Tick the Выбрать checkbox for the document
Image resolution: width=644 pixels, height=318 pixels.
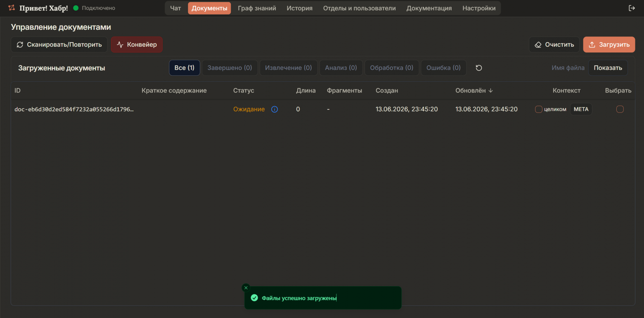tap(620, 109)
